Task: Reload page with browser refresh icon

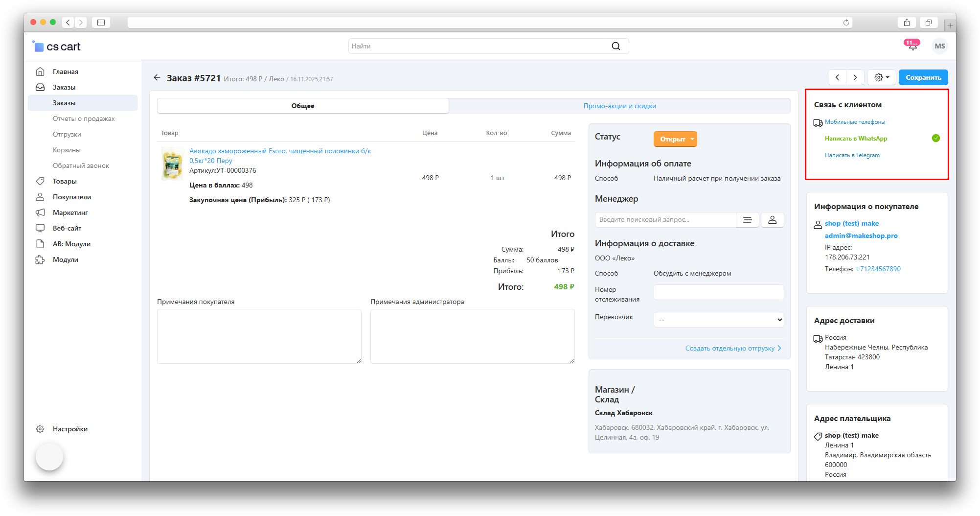Action: tap(846, 23)
